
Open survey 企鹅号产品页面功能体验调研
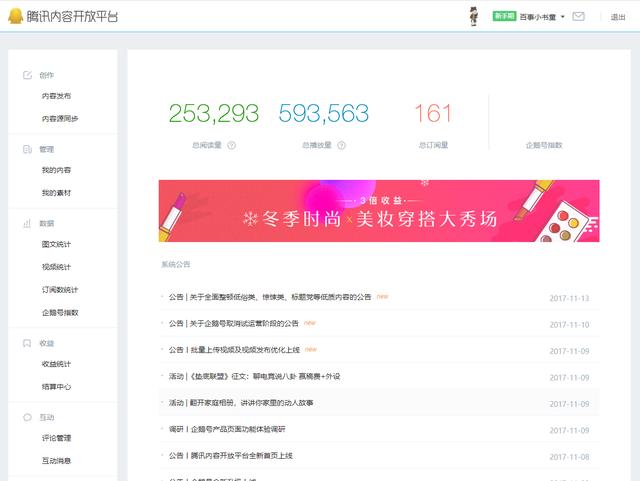click(x=227, y=429)
